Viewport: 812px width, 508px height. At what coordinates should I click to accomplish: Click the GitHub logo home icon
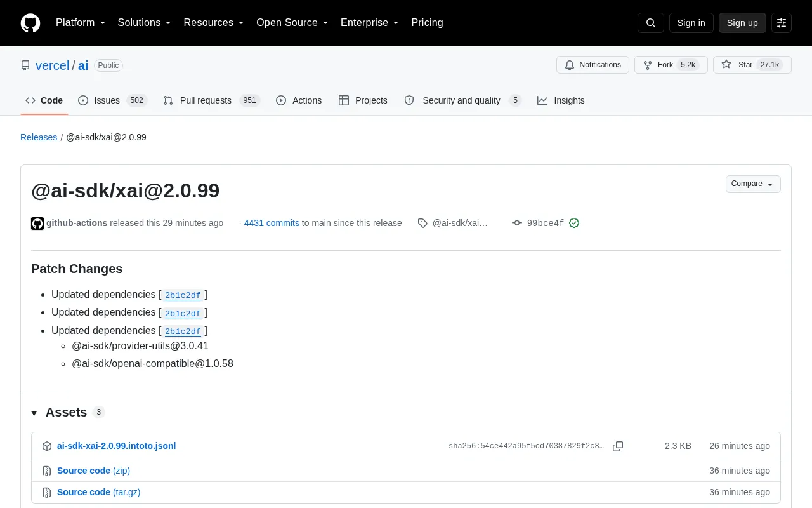[30, 23]
